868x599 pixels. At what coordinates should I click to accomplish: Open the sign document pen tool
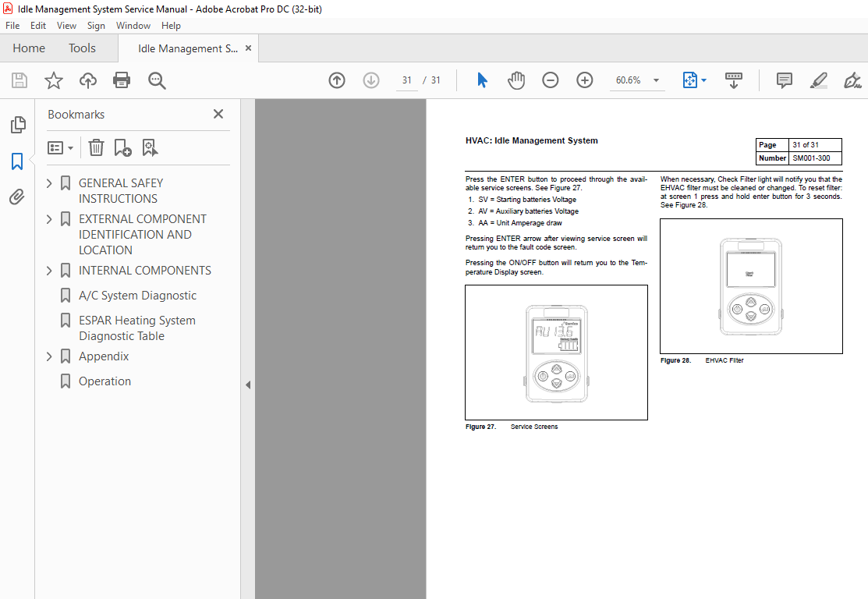click(852, 80)
